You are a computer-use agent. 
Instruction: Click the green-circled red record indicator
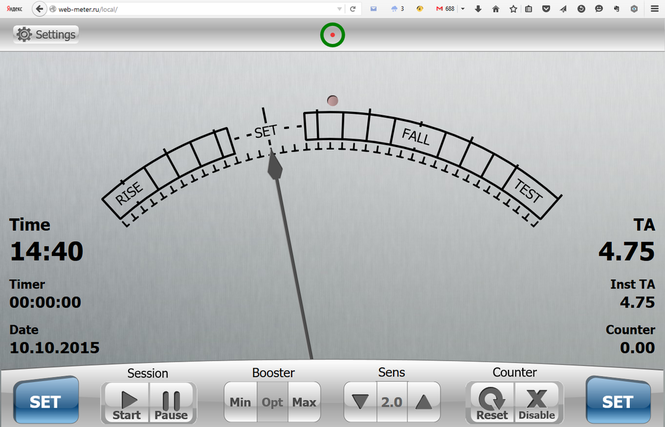click(332, 35)
